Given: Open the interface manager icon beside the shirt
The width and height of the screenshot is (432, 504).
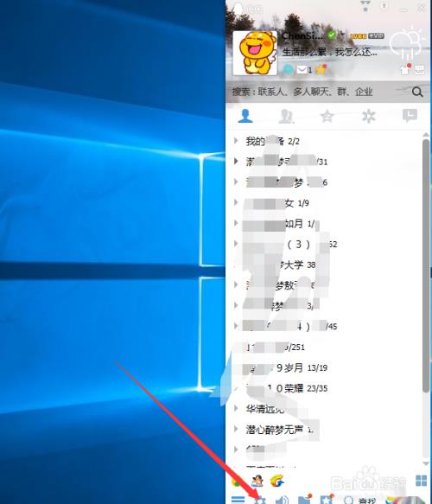Looking at the screenshot, I should point(420,69).
